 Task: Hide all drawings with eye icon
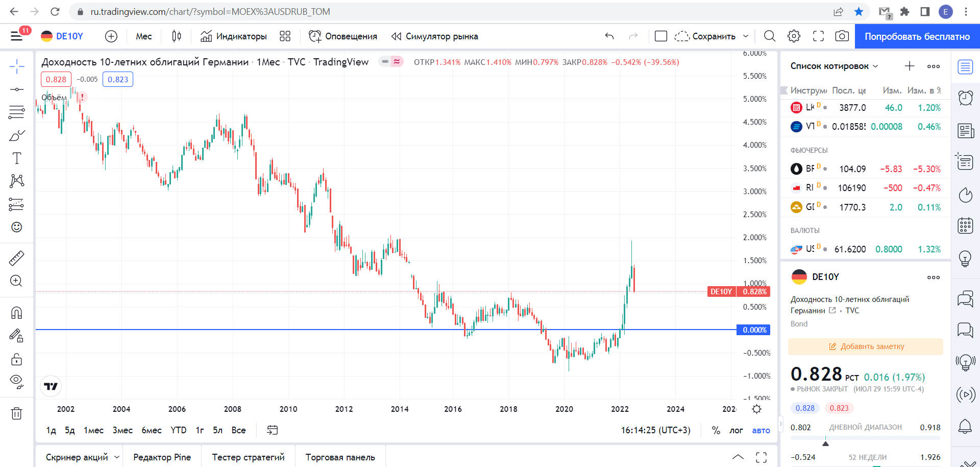[x=17, y=382]
